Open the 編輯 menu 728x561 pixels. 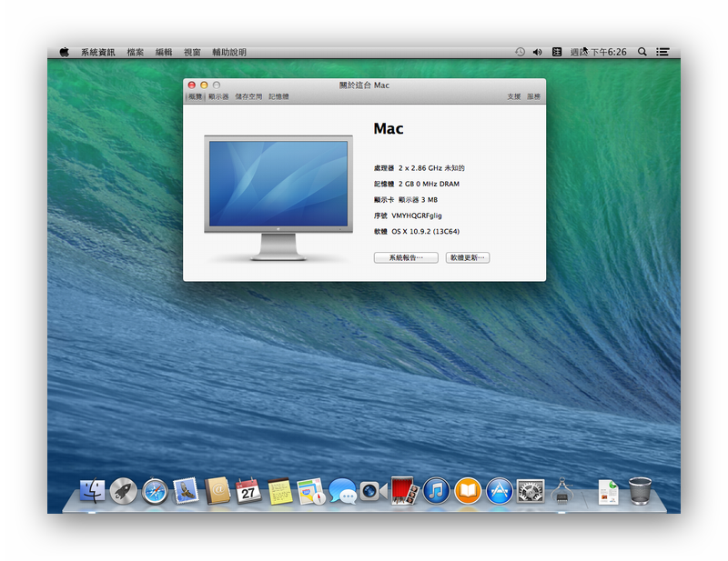coord(164,53)
